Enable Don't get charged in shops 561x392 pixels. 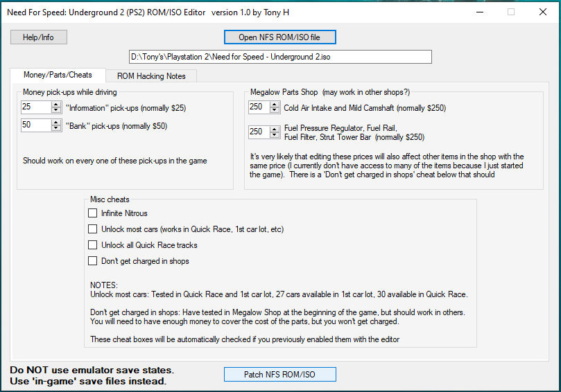[x=93, y=261]
